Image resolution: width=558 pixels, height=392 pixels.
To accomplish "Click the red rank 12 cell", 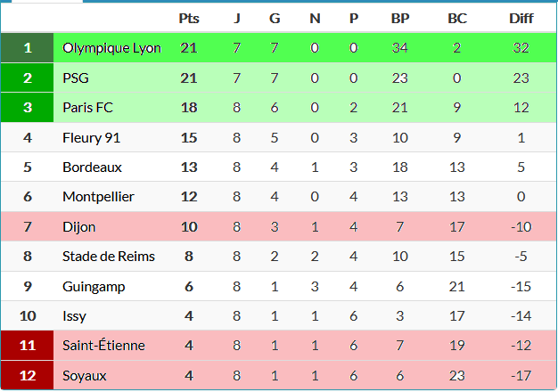I will (27, 376).
